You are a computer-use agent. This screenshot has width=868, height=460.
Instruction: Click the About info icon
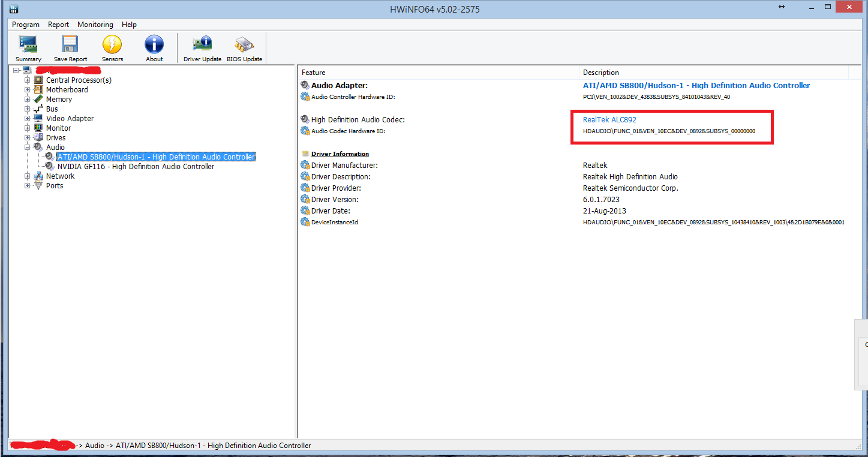coord(154,44)
